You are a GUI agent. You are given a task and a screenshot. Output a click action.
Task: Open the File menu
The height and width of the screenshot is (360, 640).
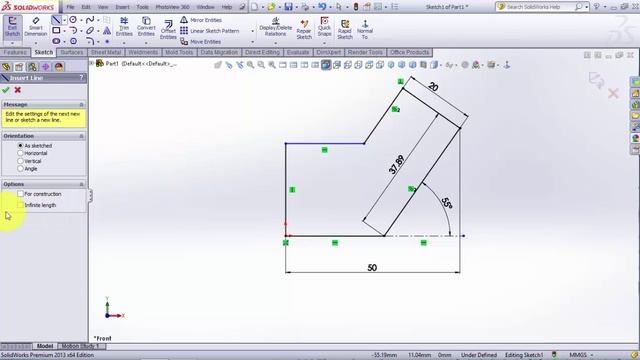[70, 7]
